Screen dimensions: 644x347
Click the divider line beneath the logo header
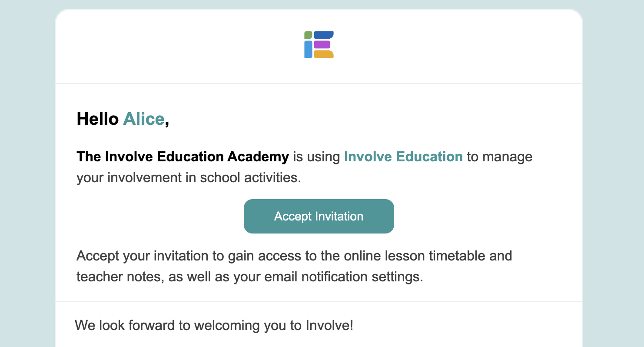319,83
